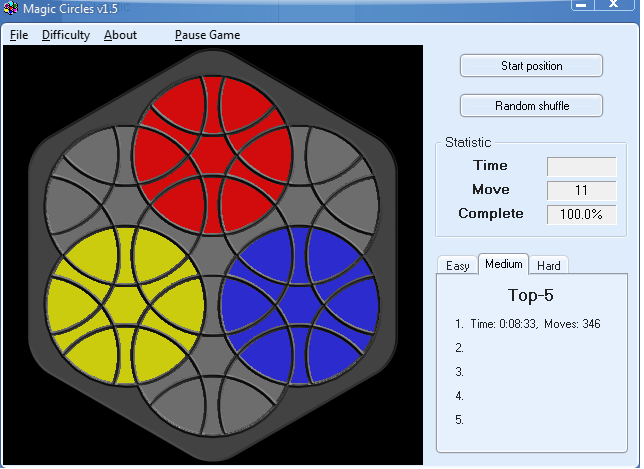
Task: Click the blue circle's center piece
Action: pyautogui.click(x=300, y=306)
